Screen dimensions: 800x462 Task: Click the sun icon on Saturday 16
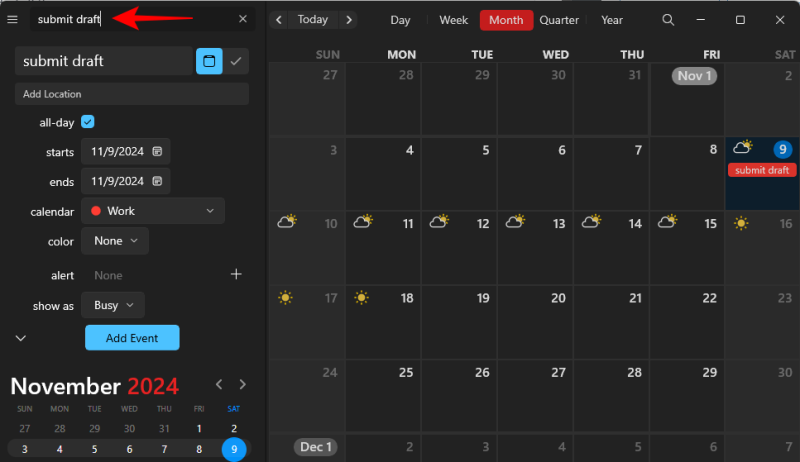(x=741, y=223)
